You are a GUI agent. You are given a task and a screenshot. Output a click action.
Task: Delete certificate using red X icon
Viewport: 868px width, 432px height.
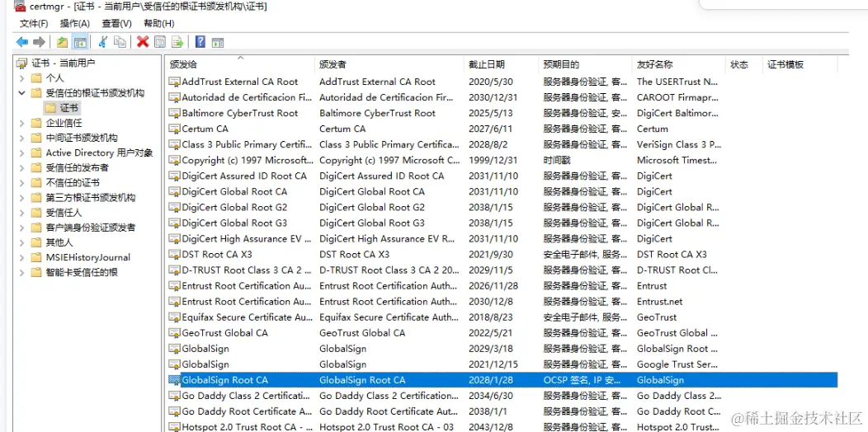(x=143, y=42)
